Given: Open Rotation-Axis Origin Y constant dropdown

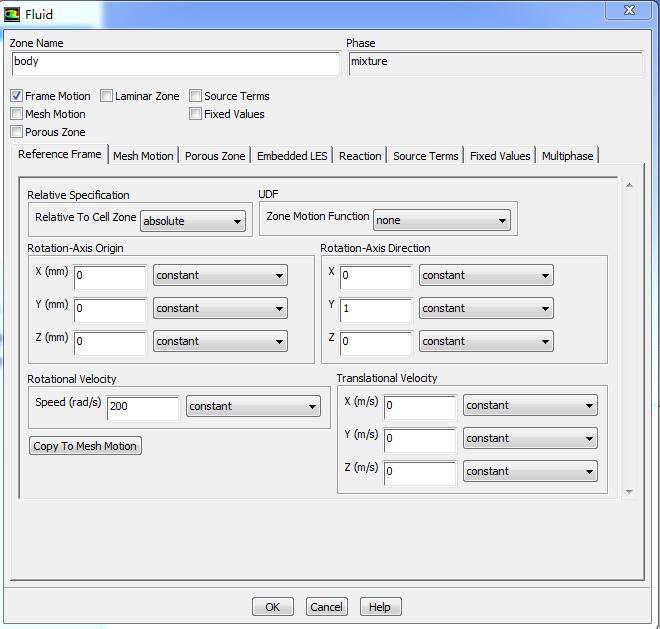Looking at the screenshot, I should [220, 308].
